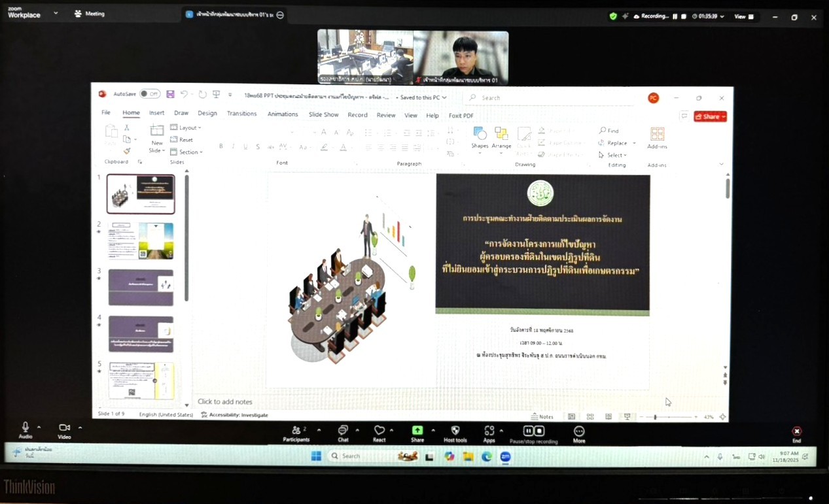The image size is (829, 504).
Task: Click the Add-ins icon in ribbon
Action: pyautogui.click(x=657, y=135)
